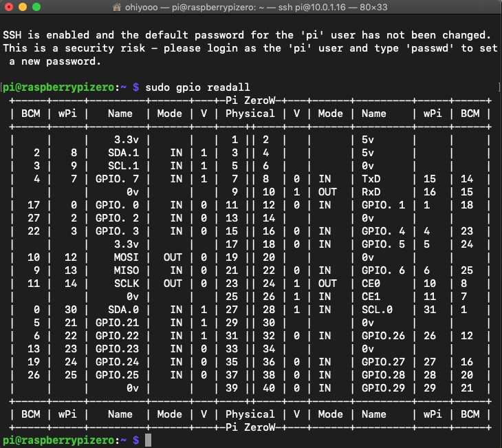Click the 'MISO' name cell
Image resolution: width=502 pixels, height=448 pixels.
click(127, 270)
